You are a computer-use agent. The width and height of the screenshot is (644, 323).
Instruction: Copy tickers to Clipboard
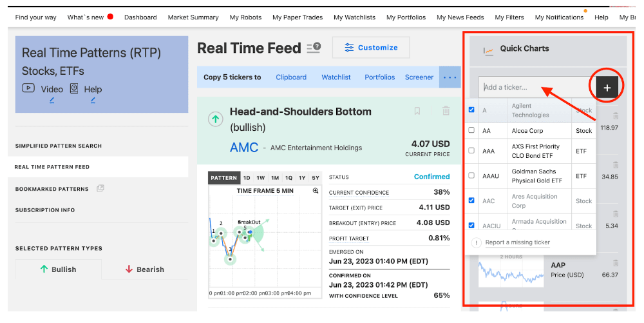pyautogui.click(x=291, y=77)
